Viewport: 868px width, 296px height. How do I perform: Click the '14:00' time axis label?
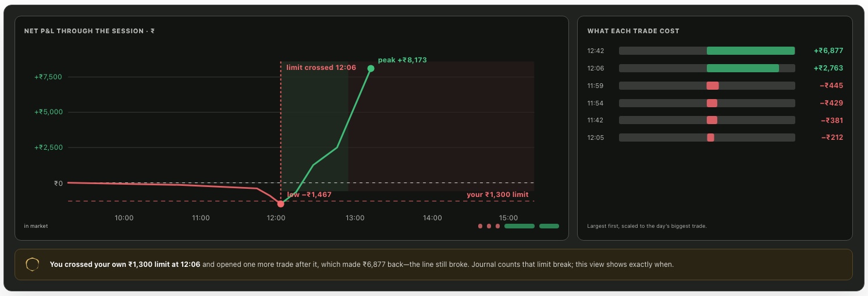pos(432,218)
